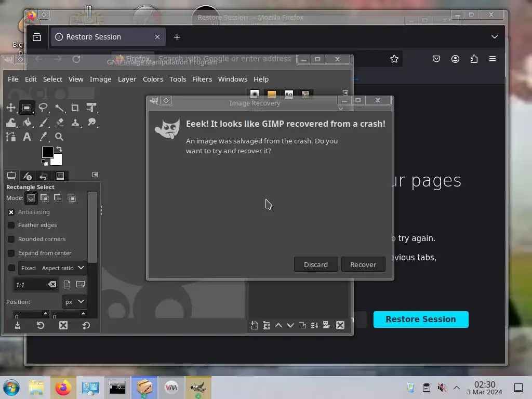Select the Clone stamp tool

[75, 122]
